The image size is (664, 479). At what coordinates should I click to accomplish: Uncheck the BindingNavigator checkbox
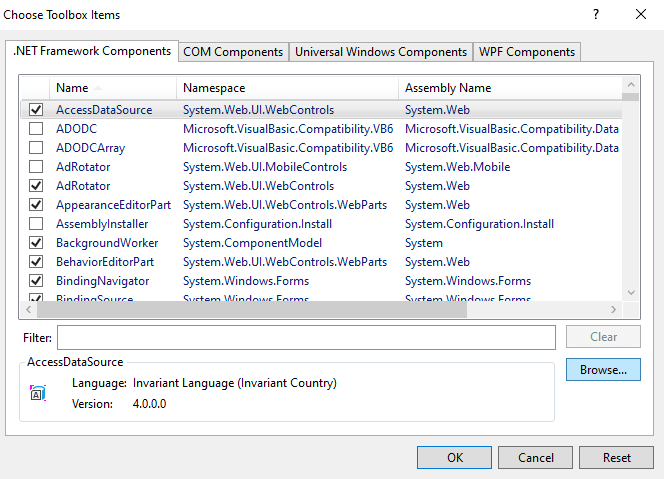click(x=36, y=281)
